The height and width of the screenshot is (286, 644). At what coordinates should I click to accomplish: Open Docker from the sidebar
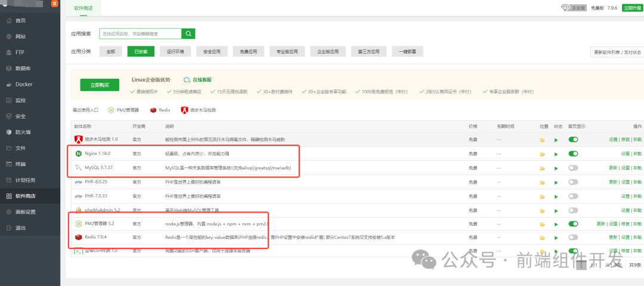24,84
